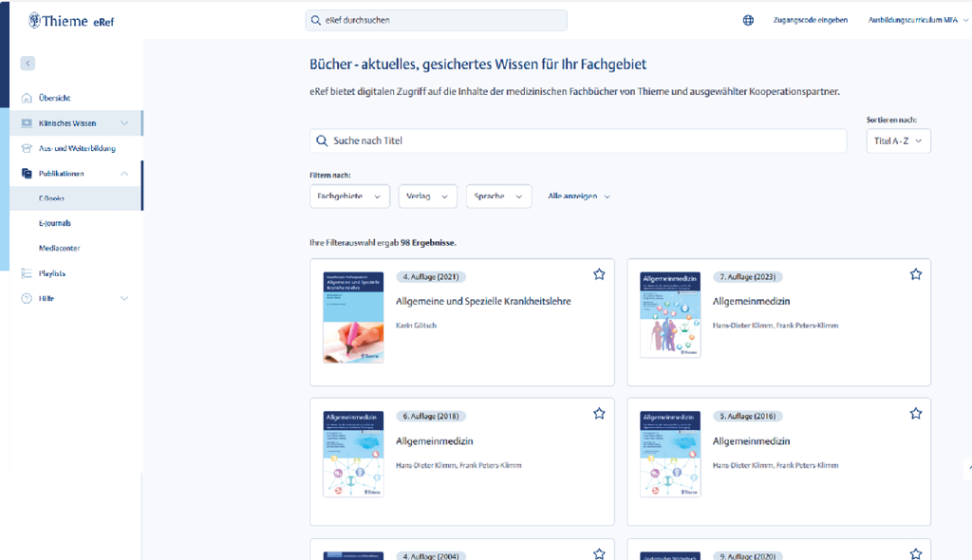The image size is (972, 560).
Task: Toggle favorite star on Allgemeinmedizin 6. Auflage
Action: 599,414
